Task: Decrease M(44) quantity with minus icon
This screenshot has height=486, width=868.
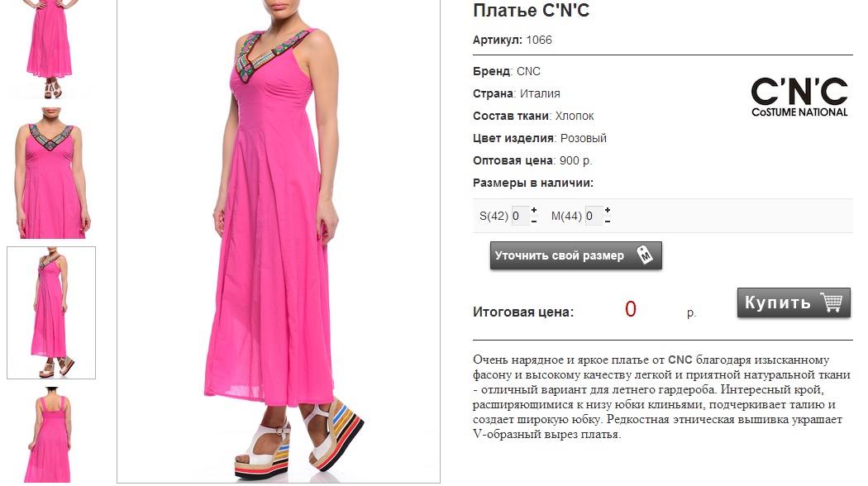Action: 608,222
